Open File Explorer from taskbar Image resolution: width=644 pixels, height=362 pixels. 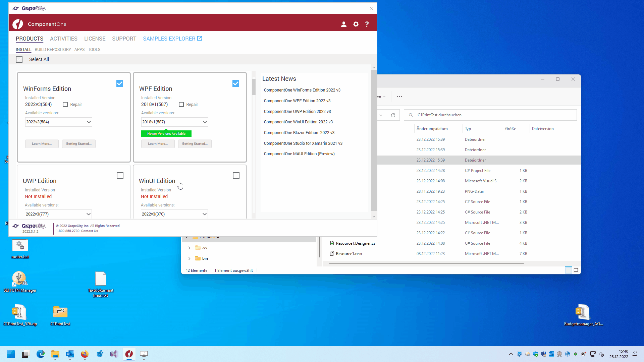tap(55, 354)
